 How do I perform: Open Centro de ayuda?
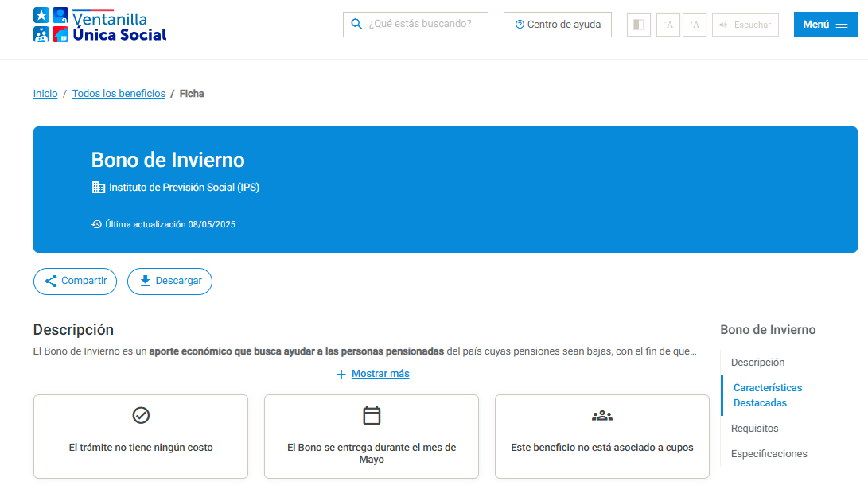(557, 25)
